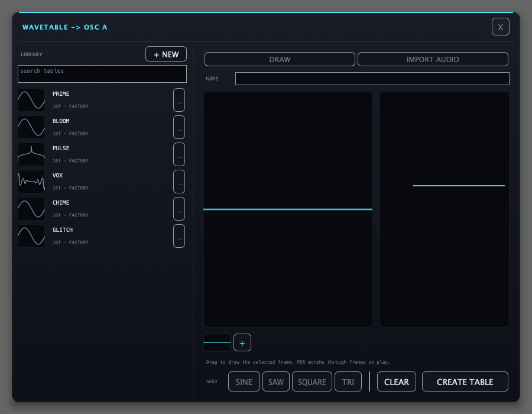The width and height of the screenshot is (532, 414).
Task: Close the wavetable dialog with X
Action: (x=501, y=27)
